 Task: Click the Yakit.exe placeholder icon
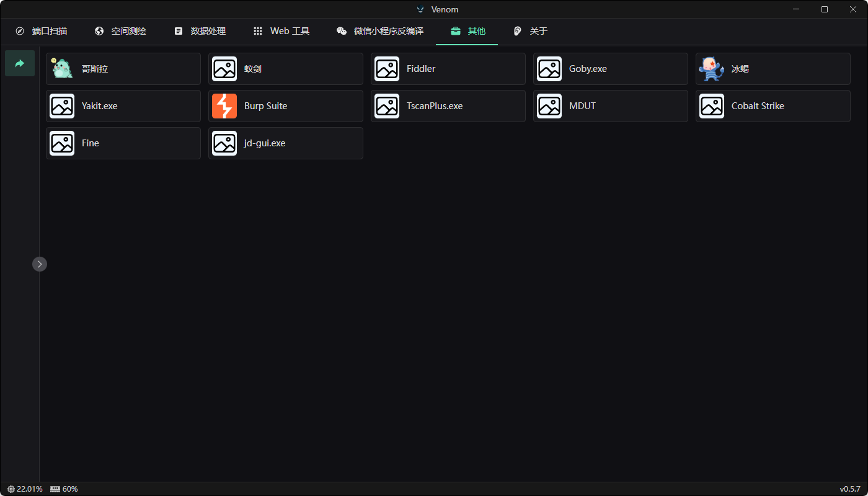click(x=62, y=106)
